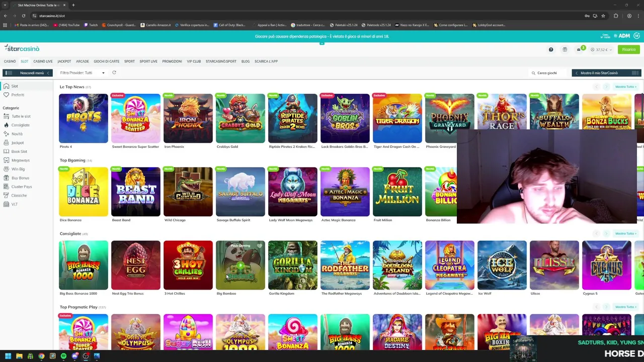Screen dimensions: 644x362
Task: Select Megaways category icon
Action: (x=6, y=160)
